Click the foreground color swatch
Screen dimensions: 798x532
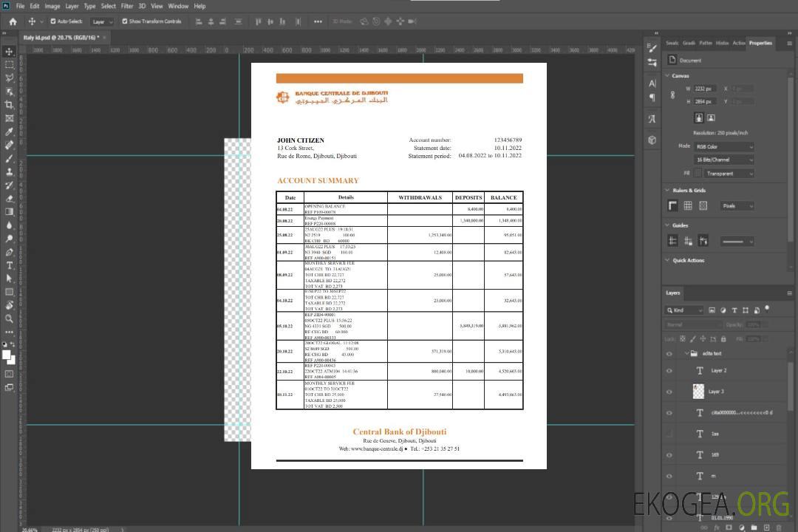[7, 355]
